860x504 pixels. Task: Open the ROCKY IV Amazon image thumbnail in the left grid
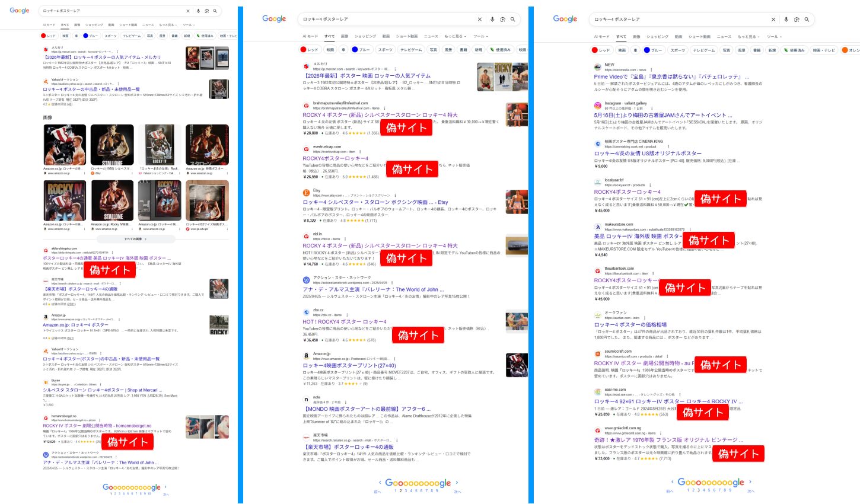[65, 201]
